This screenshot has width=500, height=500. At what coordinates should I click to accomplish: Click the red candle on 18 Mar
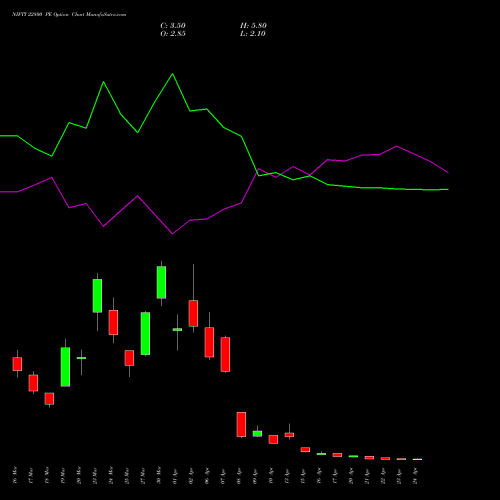(x=49, y=399)
